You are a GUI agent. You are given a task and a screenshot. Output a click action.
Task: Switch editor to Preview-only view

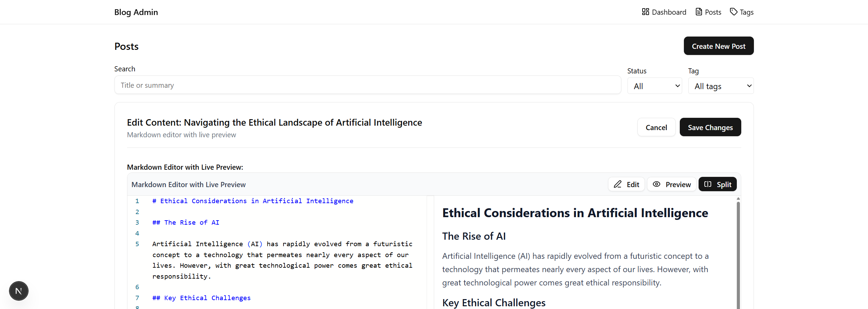[x=672, y=184]
